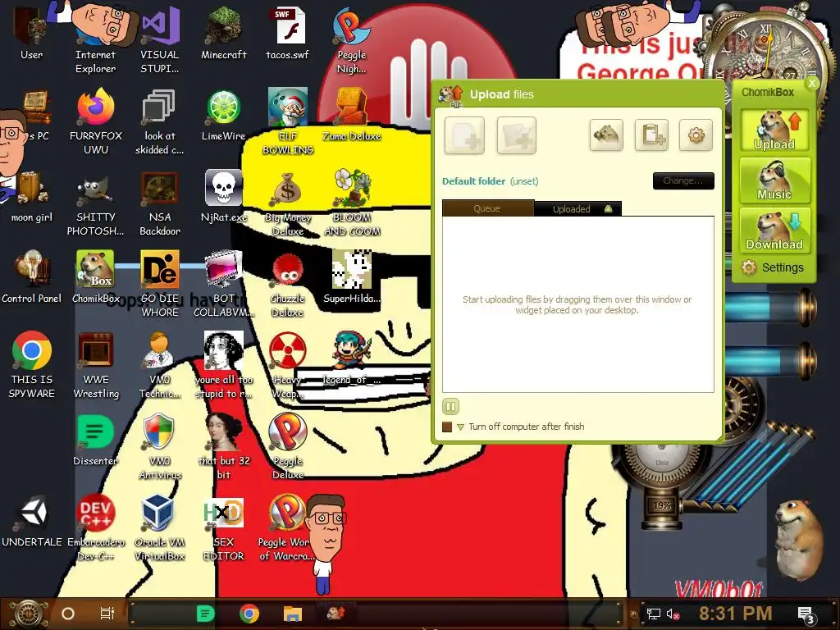Select the User desktop icon
This screenshot has height=630, width=840.
coord(32,34)
